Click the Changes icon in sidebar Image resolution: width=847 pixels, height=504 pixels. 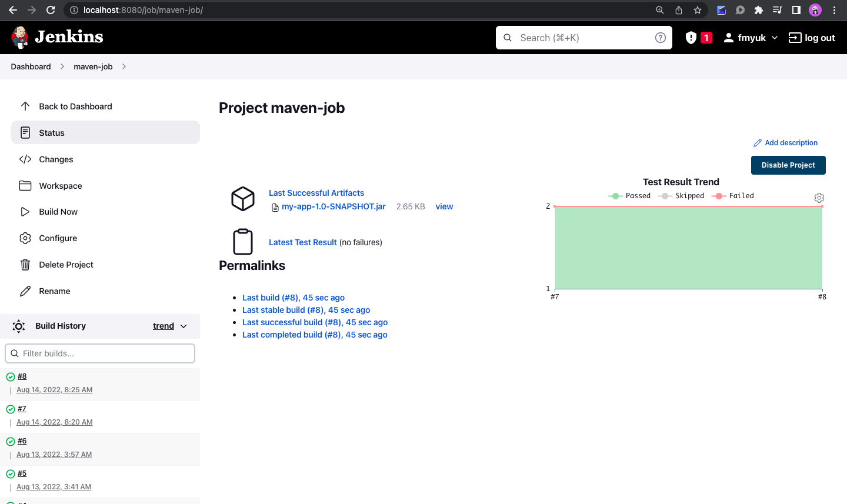click(25, 159)
